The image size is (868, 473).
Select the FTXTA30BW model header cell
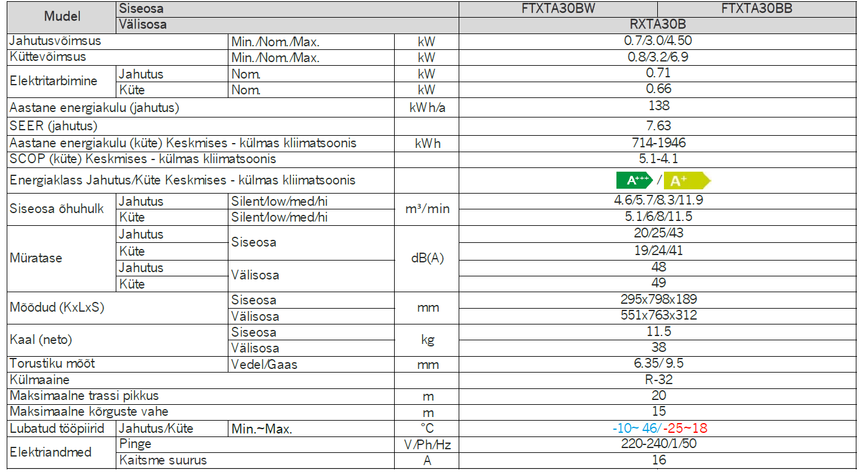558,9
